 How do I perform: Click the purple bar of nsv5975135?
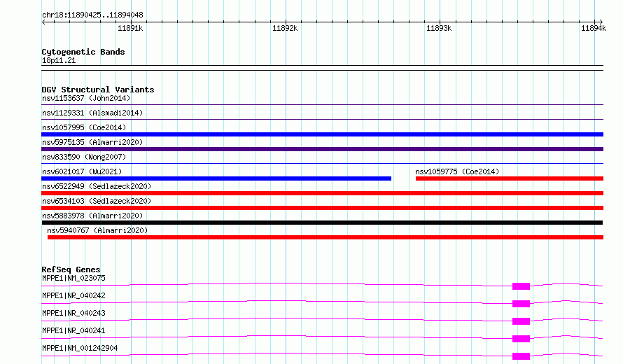pyautogui.click(x=322, y=149)
